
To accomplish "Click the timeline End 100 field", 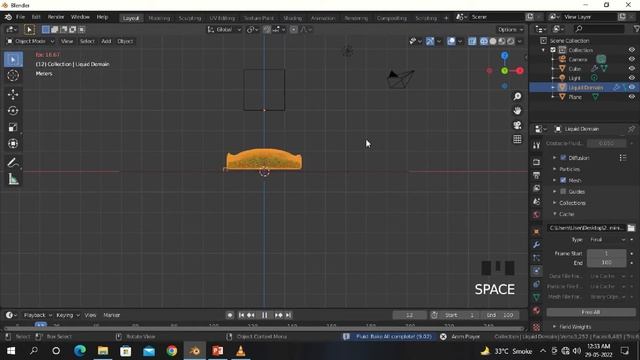I will [x=500, y=315].
